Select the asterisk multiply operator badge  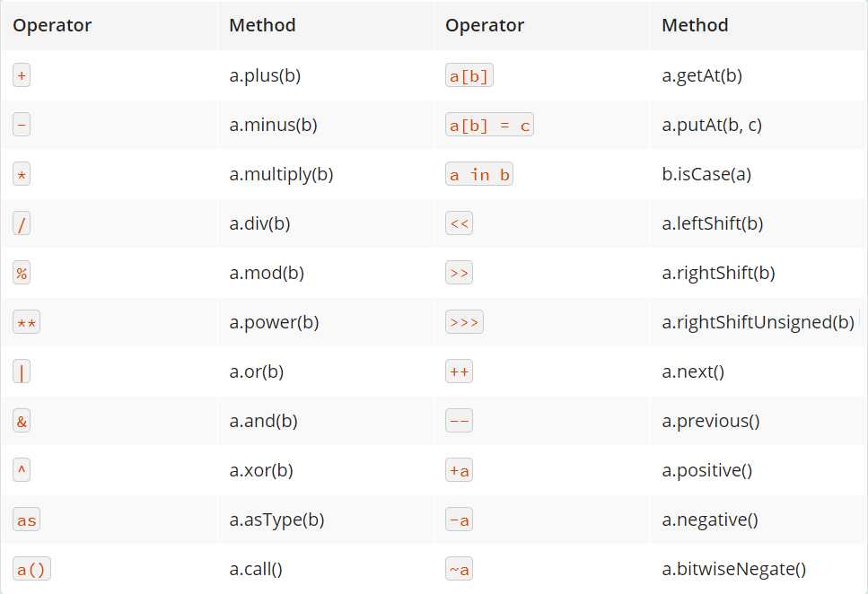pyautogui.click(x=22, y=175)
